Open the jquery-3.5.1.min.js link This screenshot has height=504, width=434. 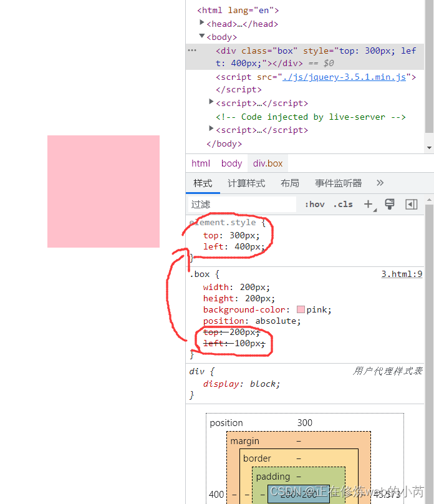[344, 77]
